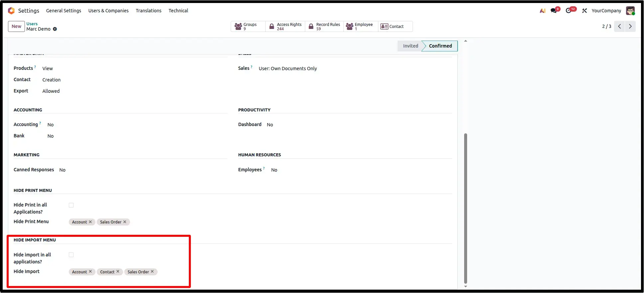Open the Translations menu
This screenshot has width=644, height=293.
[149, 11]
